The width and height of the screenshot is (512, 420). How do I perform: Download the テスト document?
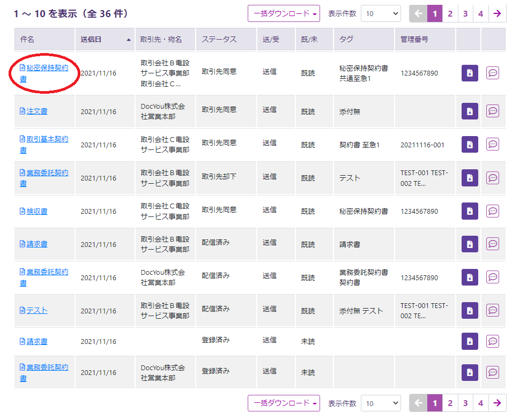tap(470, 310)
